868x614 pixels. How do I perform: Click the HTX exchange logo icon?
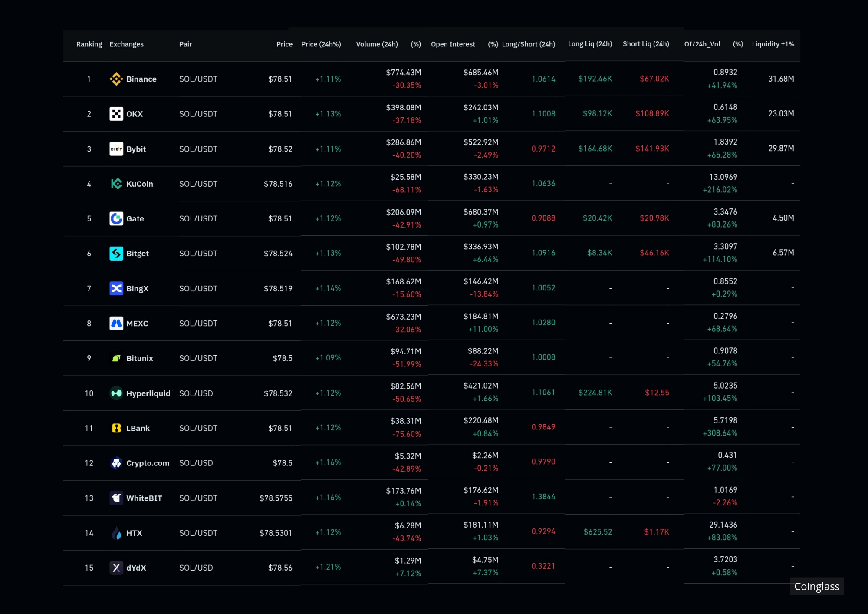point(116,533)
